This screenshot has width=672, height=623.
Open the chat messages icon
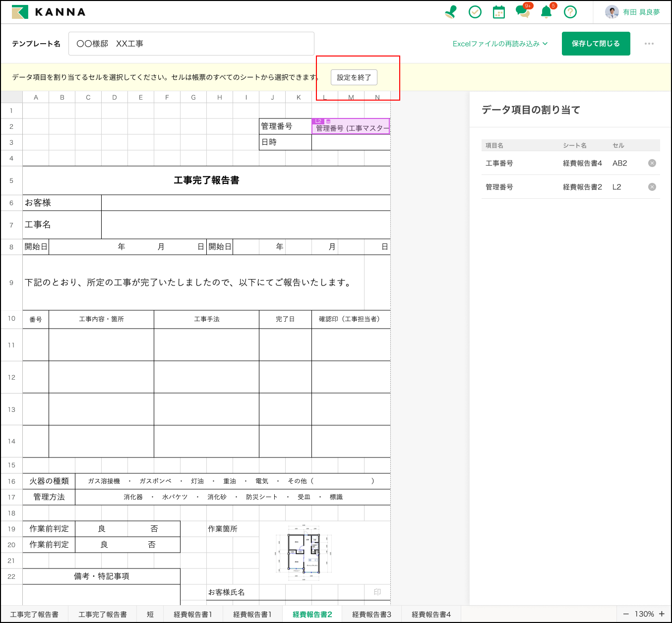(x=522, y=12)
